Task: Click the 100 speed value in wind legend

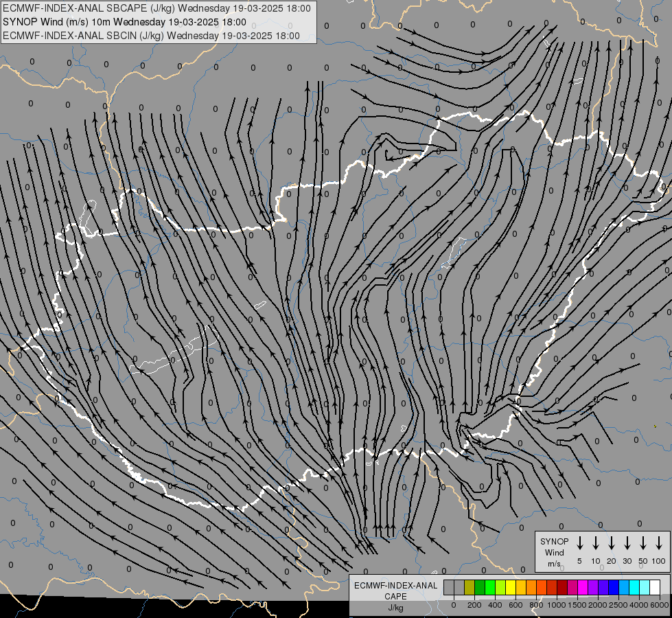Action: [x=659, y=561]
